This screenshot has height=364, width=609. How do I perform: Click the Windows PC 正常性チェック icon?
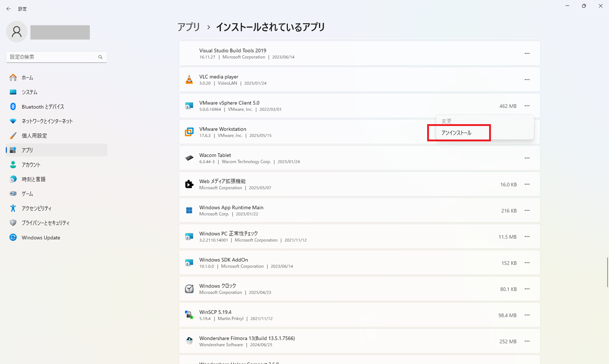tap(189, 237)
